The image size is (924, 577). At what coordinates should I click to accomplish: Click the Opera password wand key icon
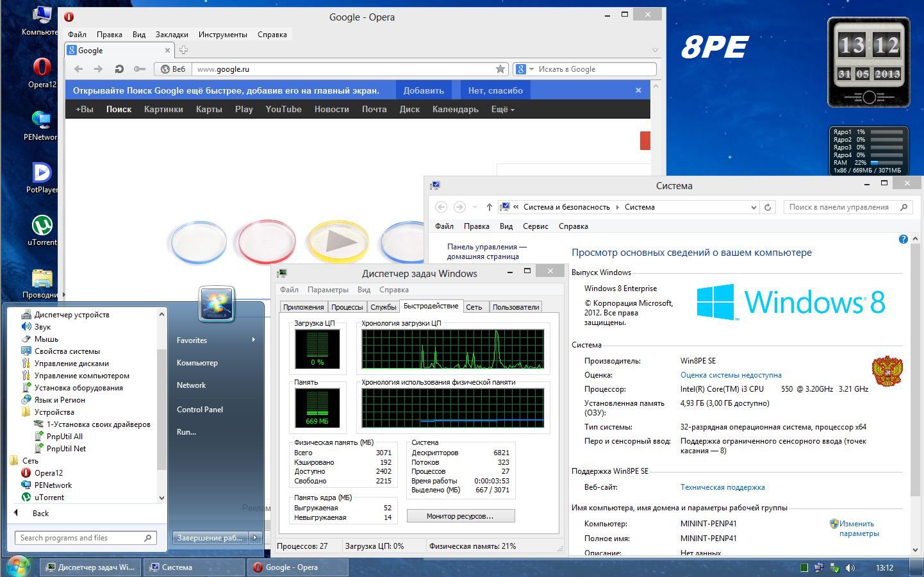pos(139,69)
